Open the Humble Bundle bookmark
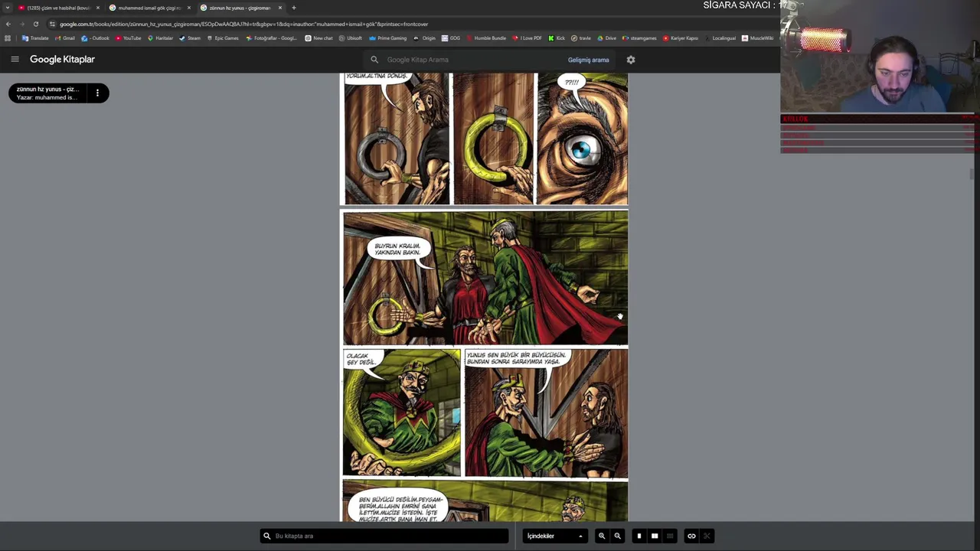This screenshot has height=551, width=980. point(487,38)
